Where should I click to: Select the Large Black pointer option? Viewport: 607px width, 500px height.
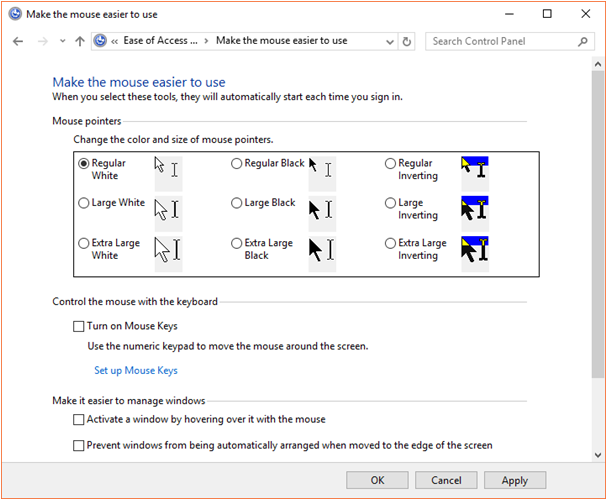point(237,203)
